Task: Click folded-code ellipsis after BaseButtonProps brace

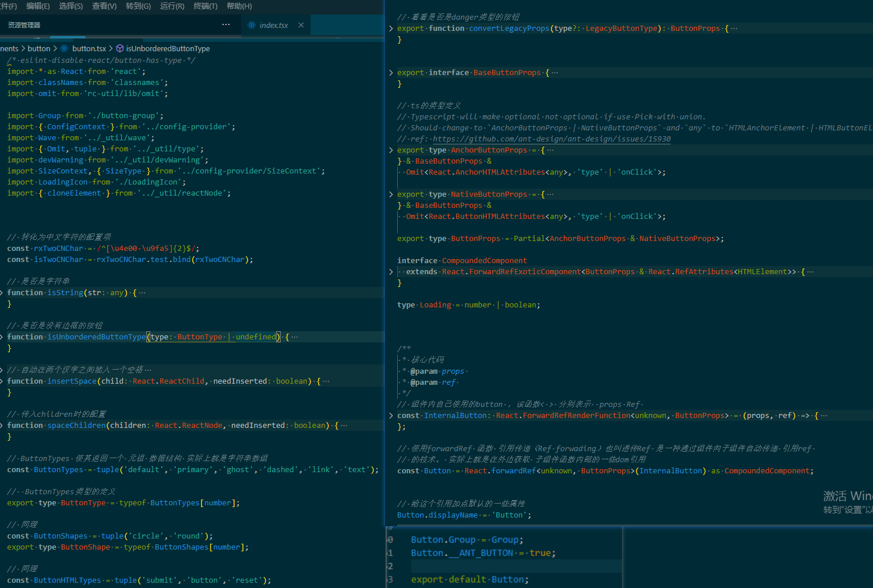Action: [554, 73]
